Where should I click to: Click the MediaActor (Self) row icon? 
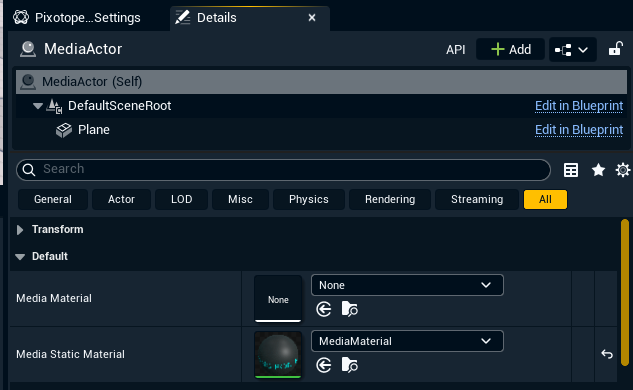click(28, 82)
